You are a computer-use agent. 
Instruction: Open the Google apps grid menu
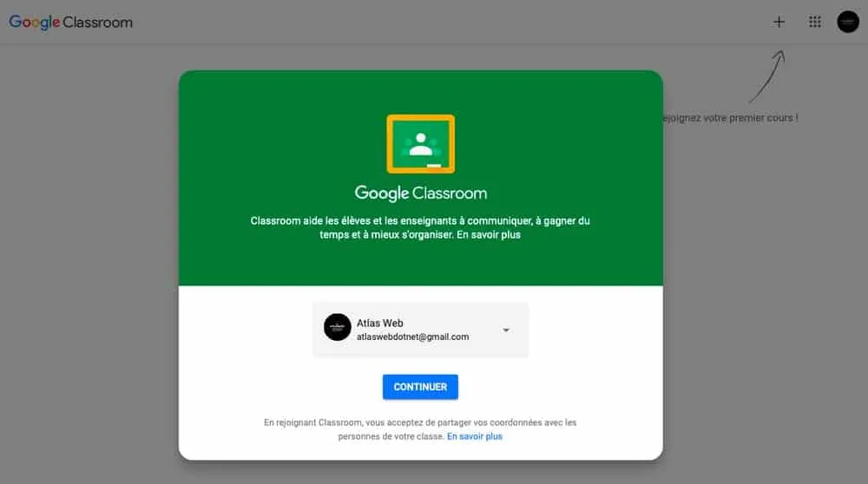pyautogui.click(x=814, y=23)
